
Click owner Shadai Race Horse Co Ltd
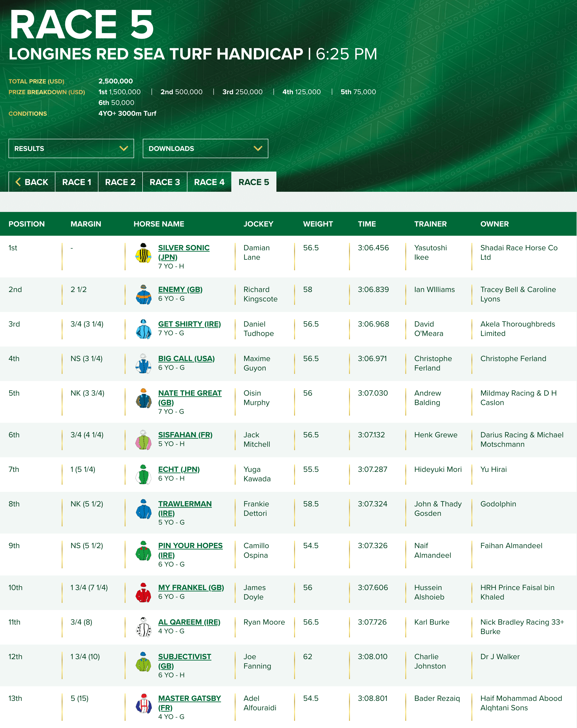tap(519, 253)
